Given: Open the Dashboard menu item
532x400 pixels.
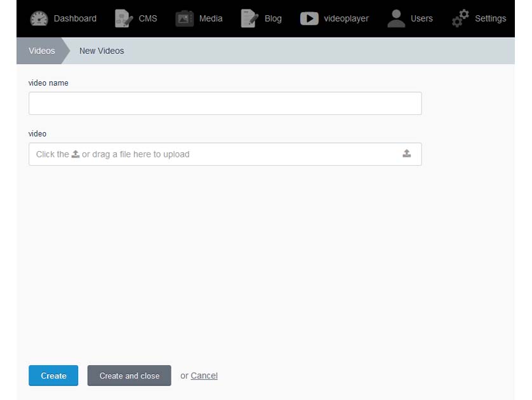Looking at the screenshot, I should (x=63, y=18).
